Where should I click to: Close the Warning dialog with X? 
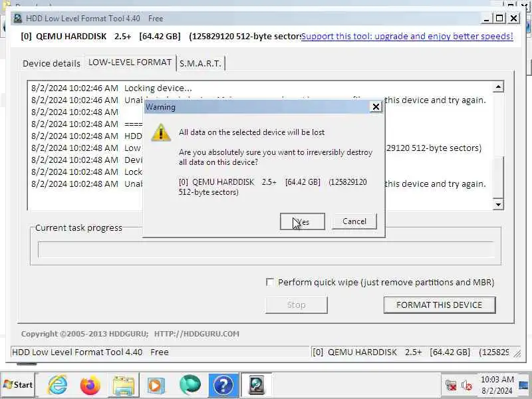(x=376, y=107)
